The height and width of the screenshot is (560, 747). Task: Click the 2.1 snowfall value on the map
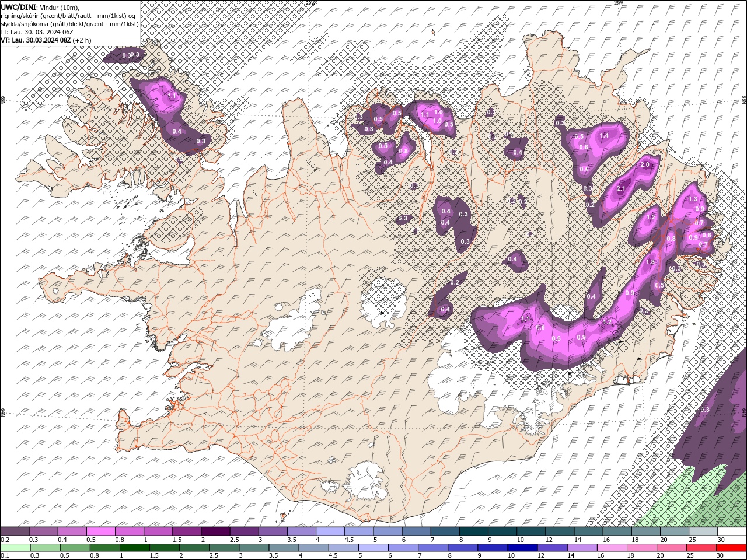pyautogui.click(x=621, y=188)
